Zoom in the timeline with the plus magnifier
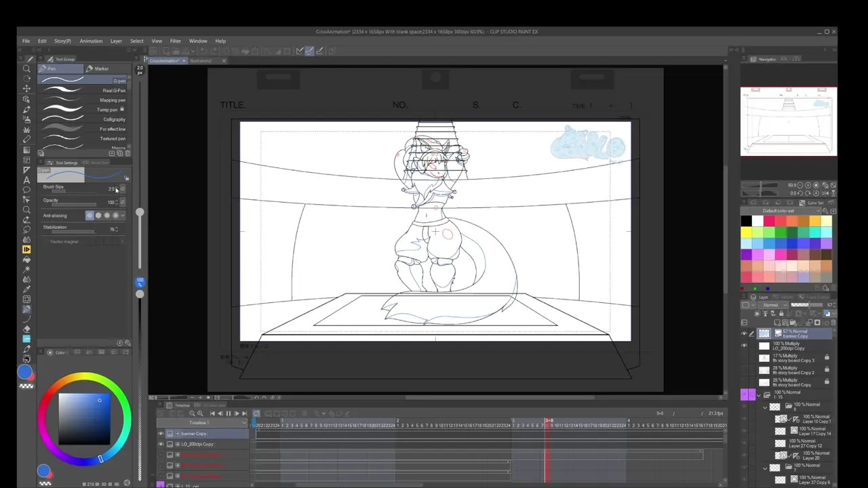The width and height of the screenshot is (868, 488). point(200,413)
